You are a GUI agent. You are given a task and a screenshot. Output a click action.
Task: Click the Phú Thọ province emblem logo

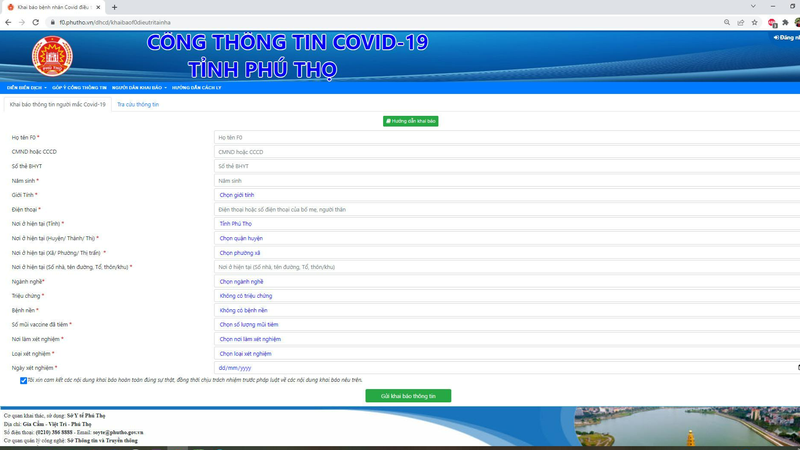[52, 57]
